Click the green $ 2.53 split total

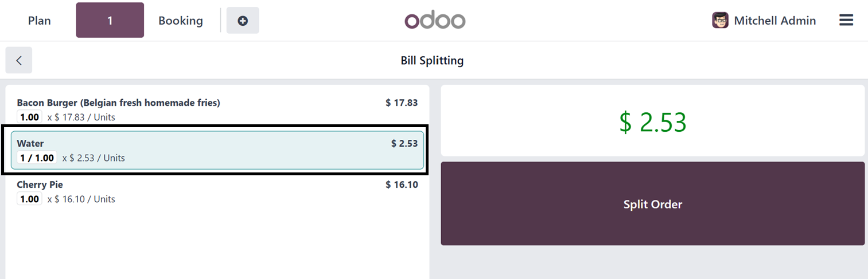[652, 122]
